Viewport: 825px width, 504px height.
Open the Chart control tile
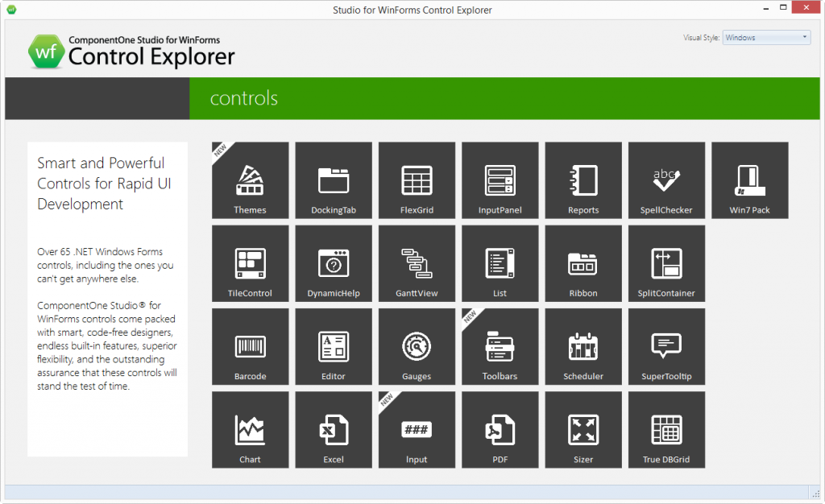[x=250, y=430]
